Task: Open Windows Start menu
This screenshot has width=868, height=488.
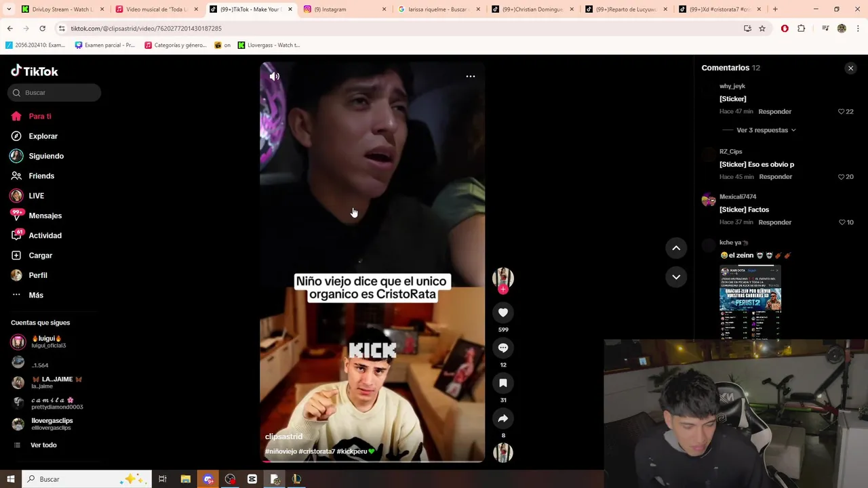Action: point(10,479)
